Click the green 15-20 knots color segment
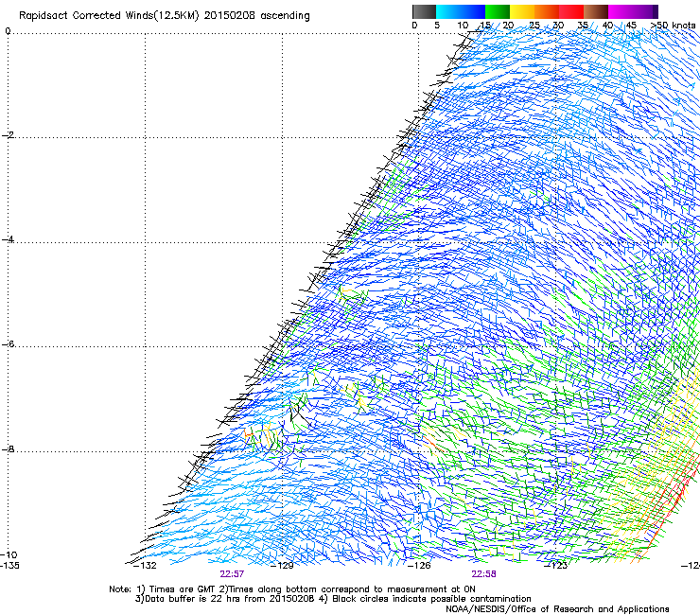Screen dimensions: 700x615 tap(498, 11)
